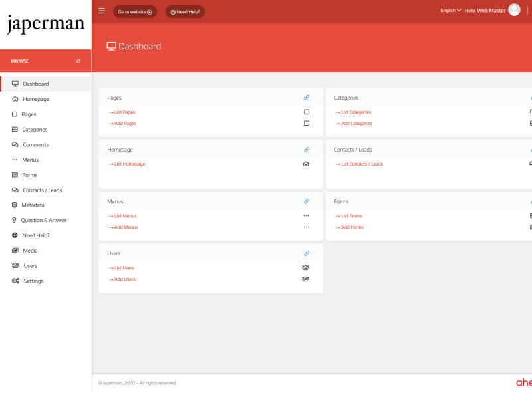Click the refresh icon on the BROWSE bar

point(79,60)
